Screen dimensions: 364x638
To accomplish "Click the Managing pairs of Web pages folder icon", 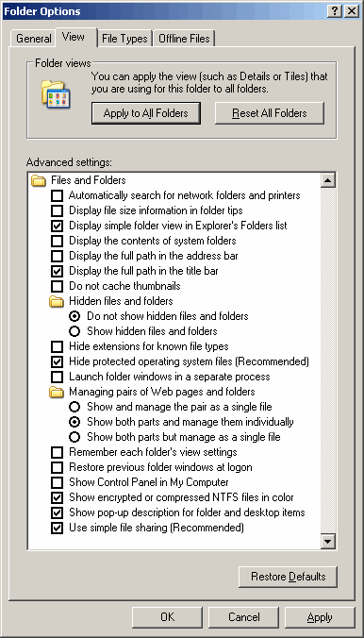I will click(57, 393).
